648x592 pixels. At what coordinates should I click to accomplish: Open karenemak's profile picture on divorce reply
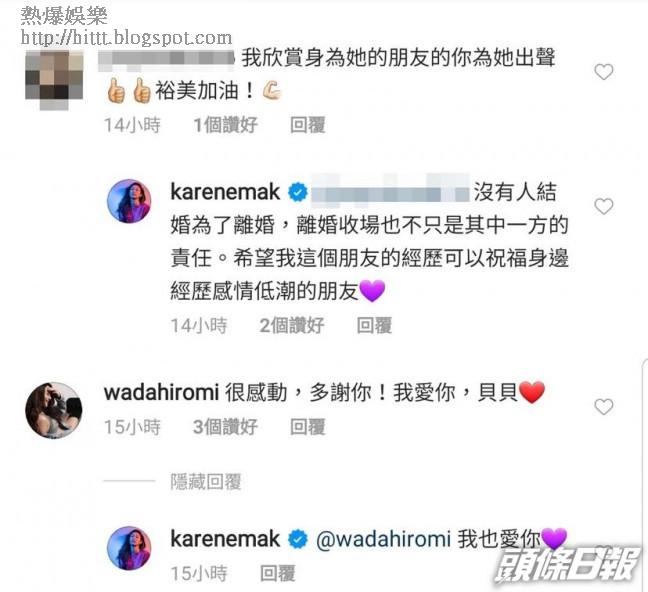pyautogui.click(x=129, y=201)
